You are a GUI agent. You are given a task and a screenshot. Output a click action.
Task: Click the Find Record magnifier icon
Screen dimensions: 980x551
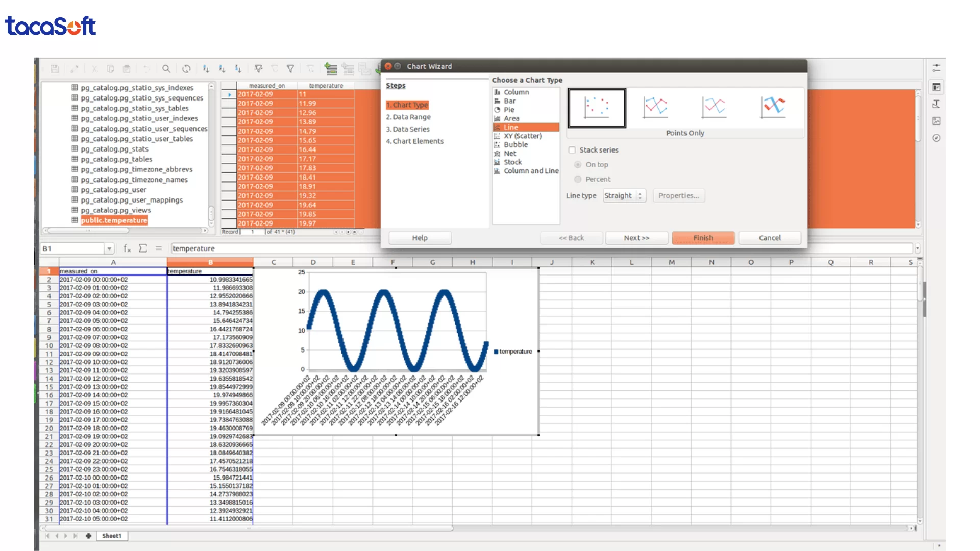click(166, 69)
